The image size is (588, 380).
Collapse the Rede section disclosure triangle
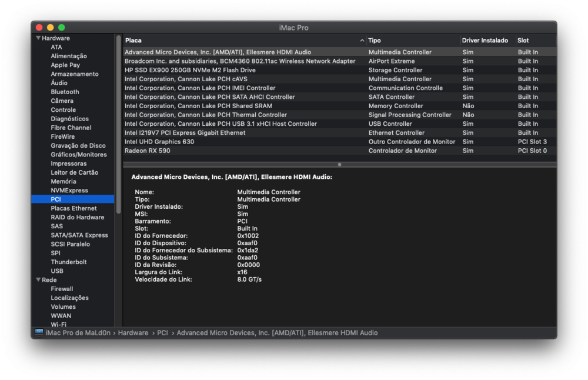38,280
